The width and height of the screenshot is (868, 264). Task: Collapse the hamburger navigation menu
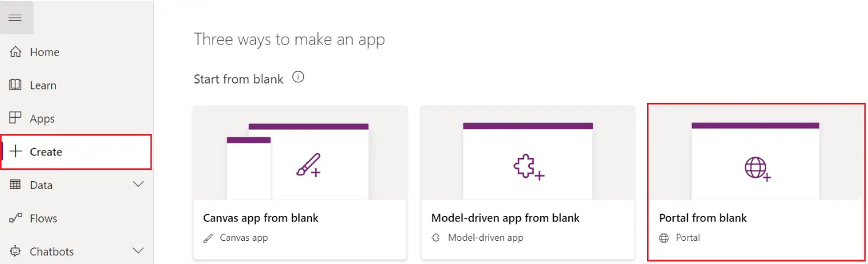tap(16, 18)
